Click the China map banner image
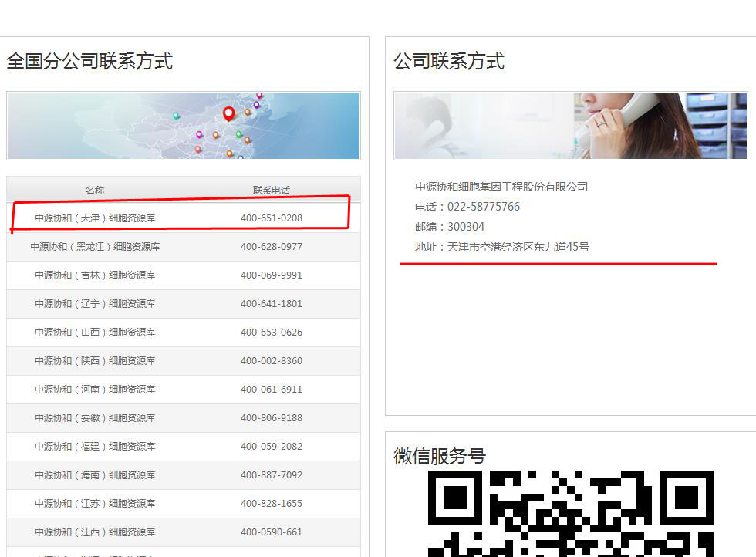The height and width of the screenshot is (557, 756). click(x=183, y=125)
